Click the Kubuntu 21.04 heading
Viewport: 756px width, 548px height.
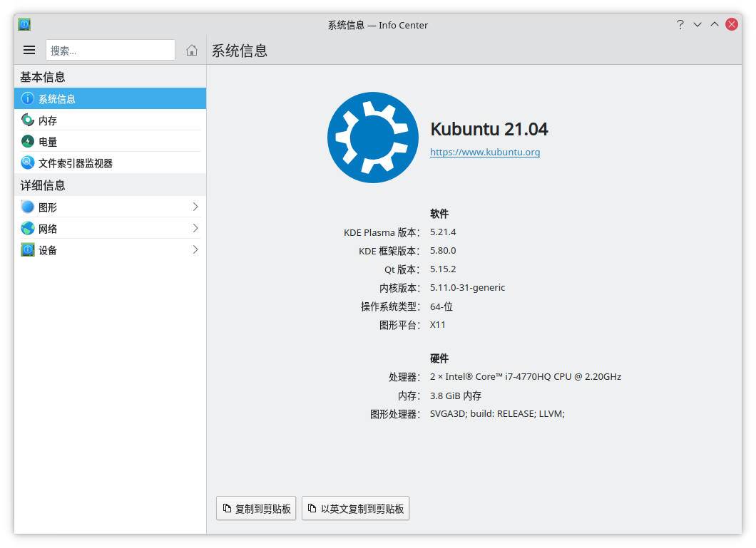(489, 129)
